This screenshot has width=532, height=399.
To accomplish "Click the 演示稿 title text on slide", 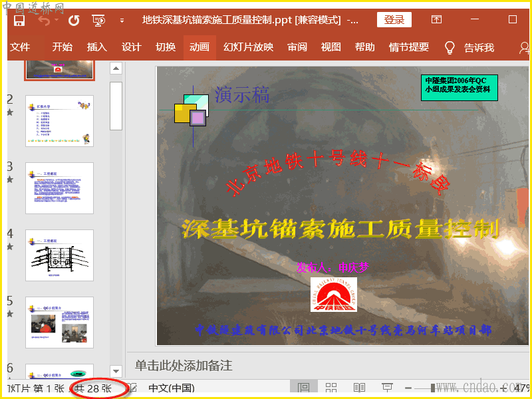I will (x=242, y=94).
